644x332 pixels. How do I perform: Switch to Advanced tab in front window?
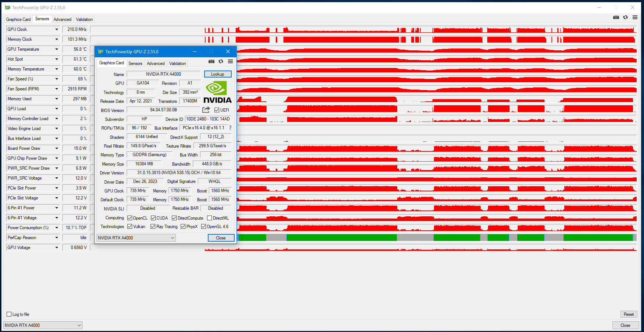tap(156, 64)
